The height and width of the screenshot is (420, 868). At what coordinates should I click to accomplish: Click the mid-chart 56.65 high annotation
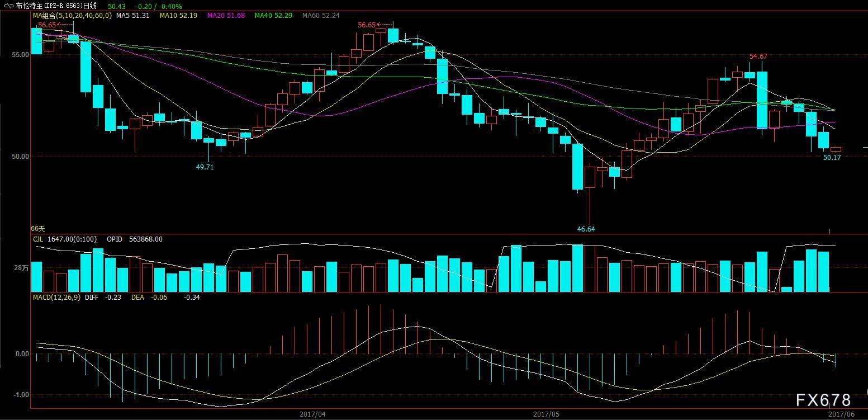coord(367,25)
